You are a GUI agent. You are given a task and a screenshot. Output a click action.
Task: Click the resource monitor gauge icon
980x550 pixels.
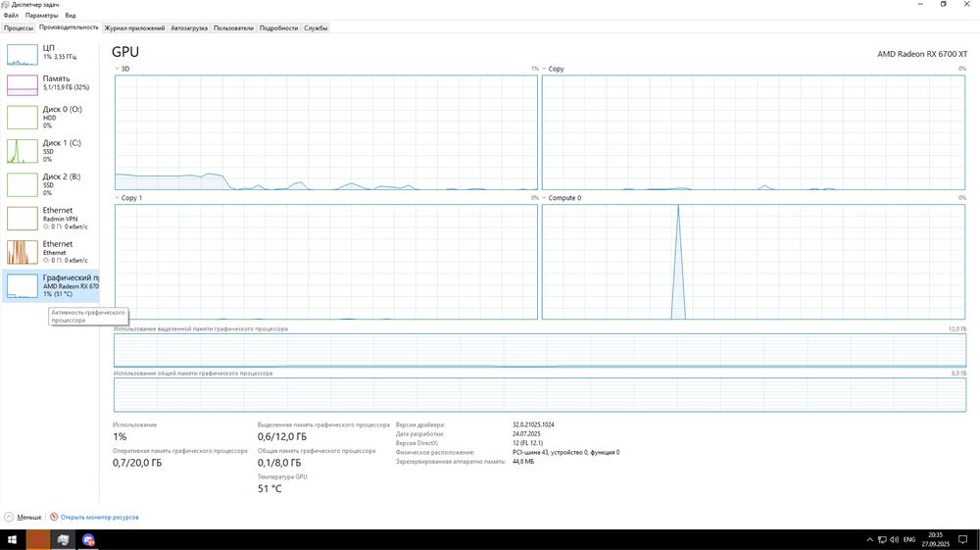pyautogui.click(x=54, y=517)
